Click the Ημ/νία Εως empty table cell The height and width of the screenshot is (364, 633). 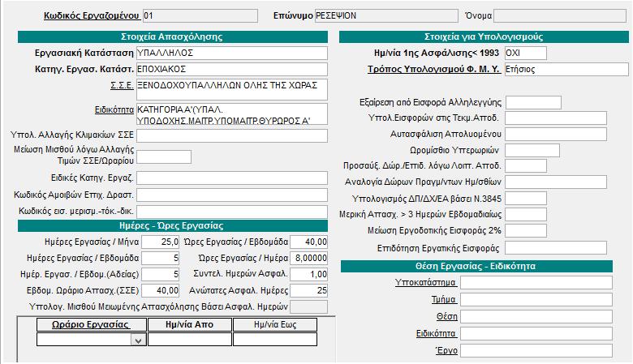click(x=275, y=340)
